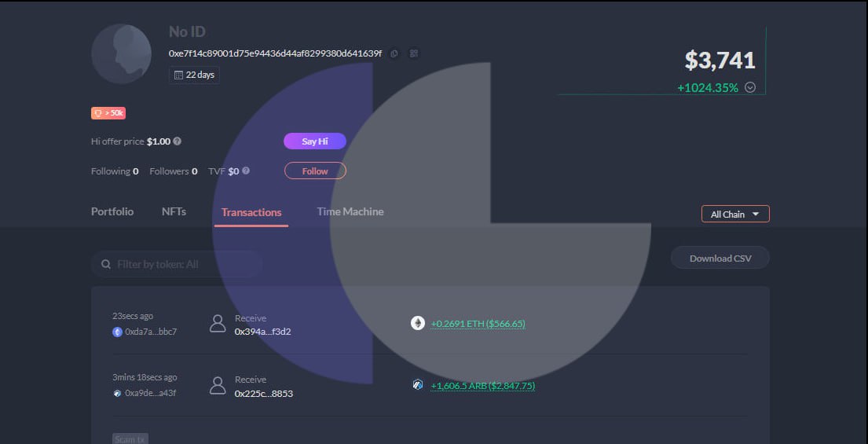Switch to the Portfolio tab

112,211
